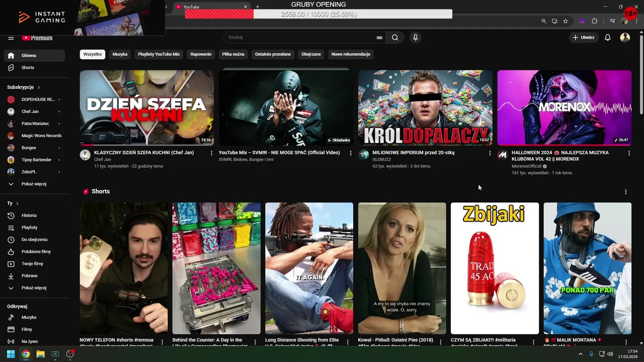This screenshot has height=362, width=644.
Task: Open MorenoxOfficial channel link
Action: click(526, 166)
